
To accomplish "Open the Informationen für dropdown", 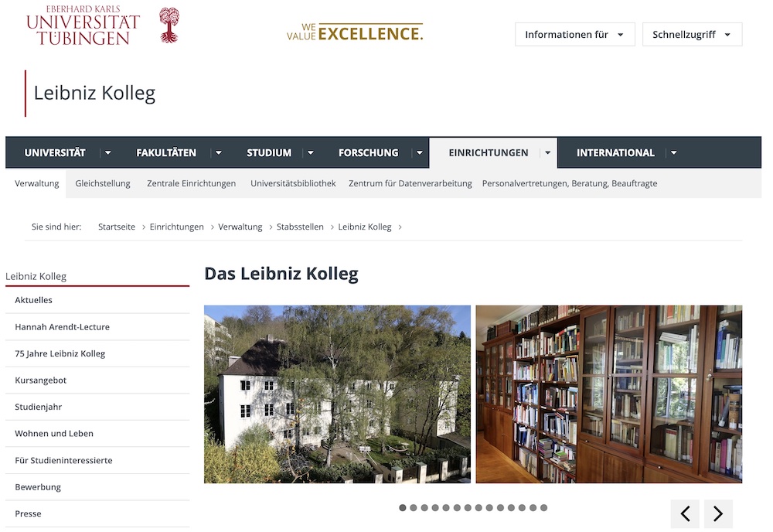I will (x=575, y=35).
